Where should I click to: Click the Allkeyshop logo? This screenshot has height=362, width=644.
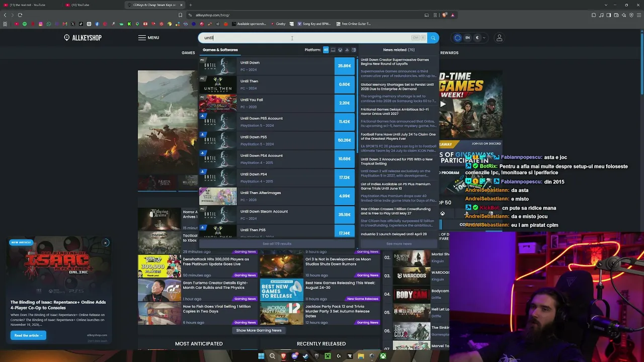click(x=83, y=38)
